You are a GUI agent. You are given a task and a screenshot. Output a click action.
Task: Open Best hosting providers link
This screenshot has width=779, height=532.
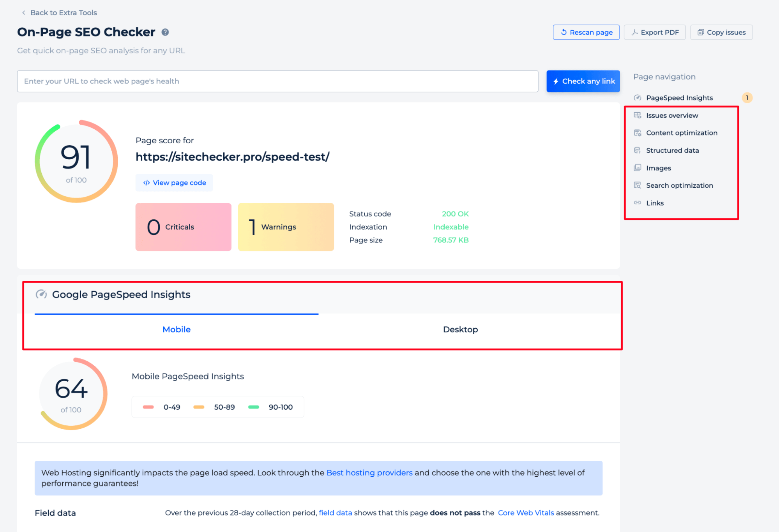click(x=369, y=473)
